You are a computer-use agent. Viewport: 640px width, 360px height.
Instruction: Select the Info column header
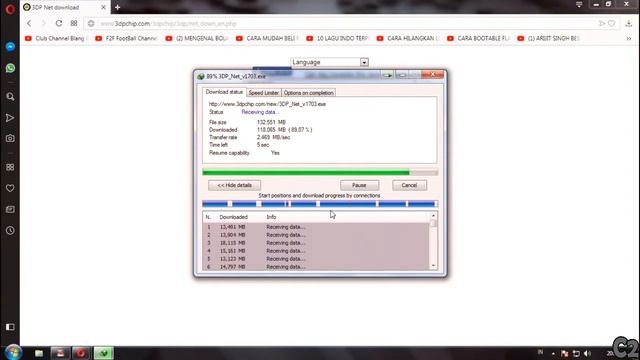[271, 217]
